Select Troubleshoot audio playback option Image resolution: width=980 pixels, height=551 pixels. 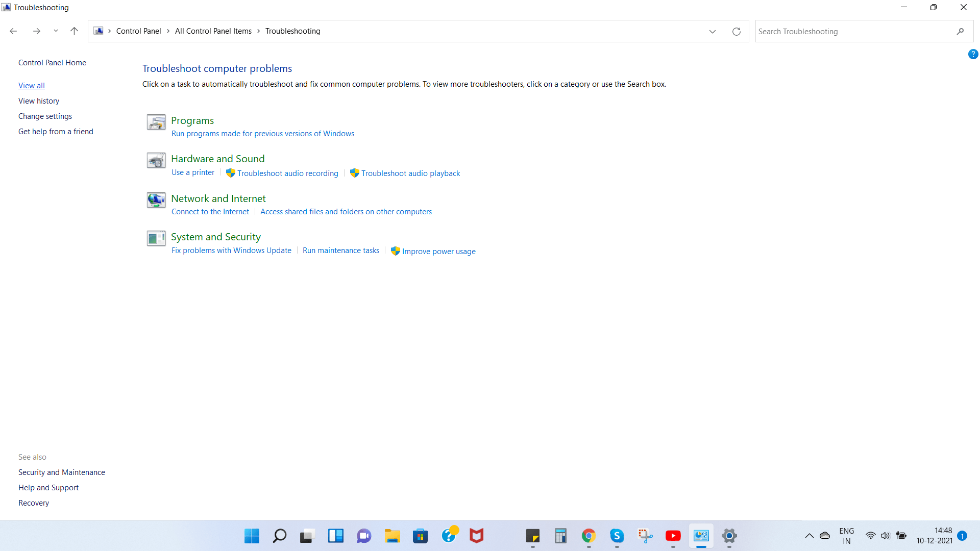pyautogui.click(x=410, y=173)
